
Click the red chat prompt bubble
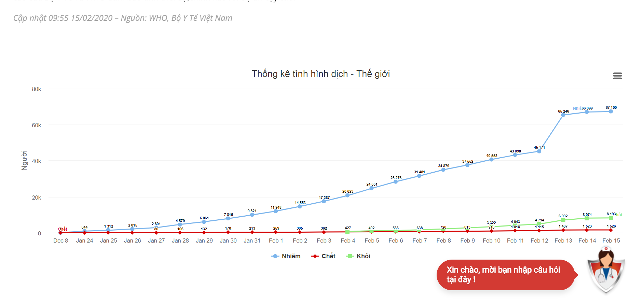(x=504, y=275)
